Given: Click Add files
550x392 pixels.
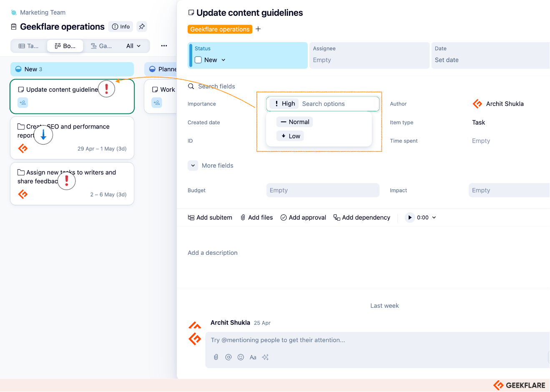Looking at the screenshot, I should click(256, 218).
